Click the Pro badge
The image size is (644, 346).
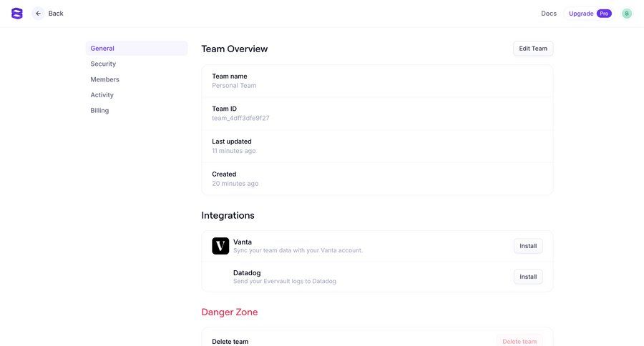tap(605, 14)
